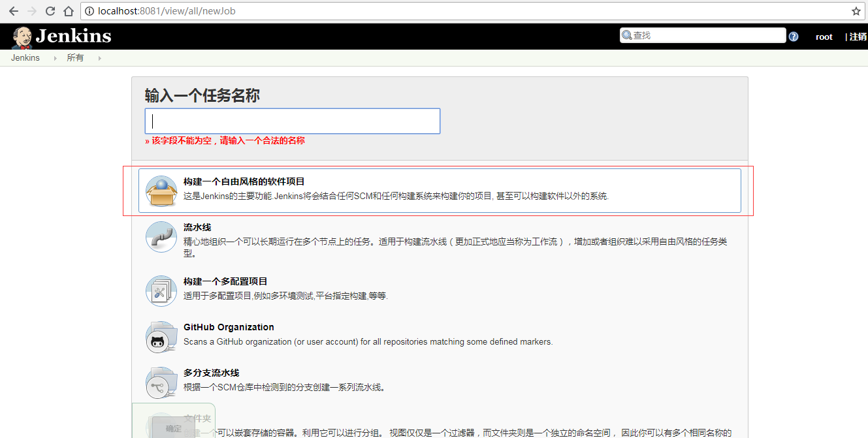868x438 pixels.
Task: Click the GitHub Organization octocat icon
Action: pos(161,337)
